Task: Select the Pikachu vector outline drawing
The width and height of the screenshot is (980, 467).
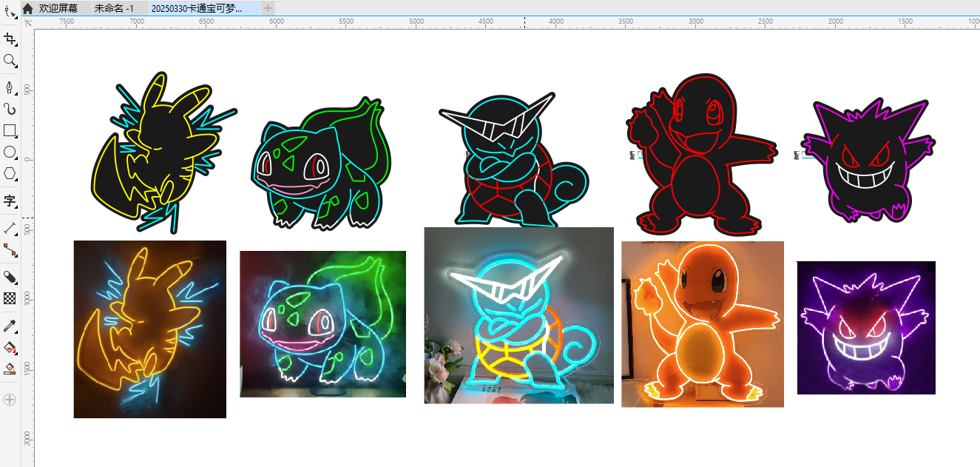Action: [x=163, y=152]
